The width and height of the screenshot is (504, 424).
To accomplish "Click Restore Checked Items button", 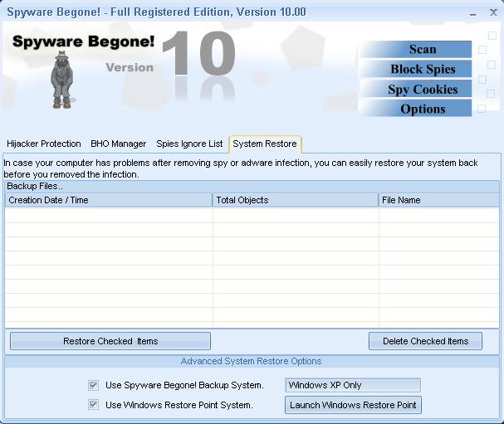I will coord(110,341).
